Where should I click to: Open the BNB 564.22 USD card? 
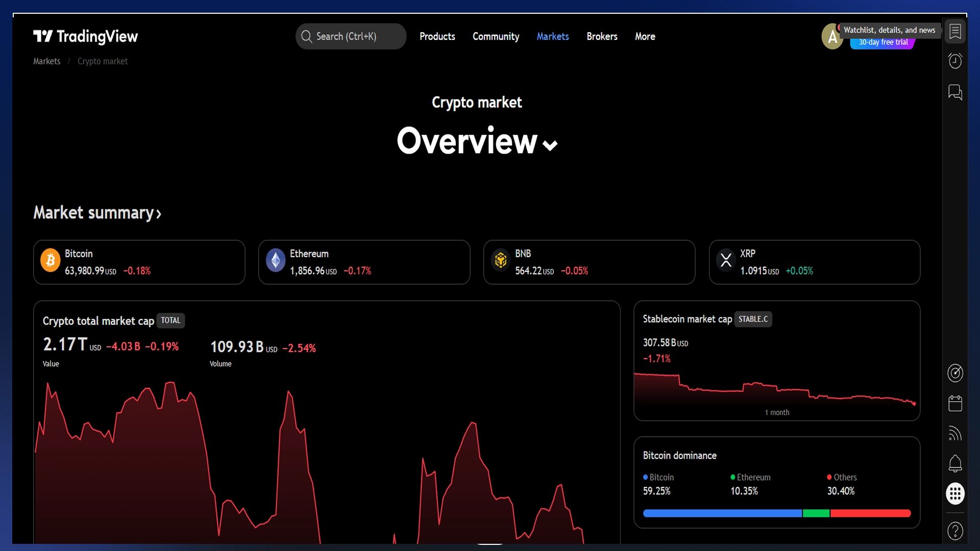[589, 262]
